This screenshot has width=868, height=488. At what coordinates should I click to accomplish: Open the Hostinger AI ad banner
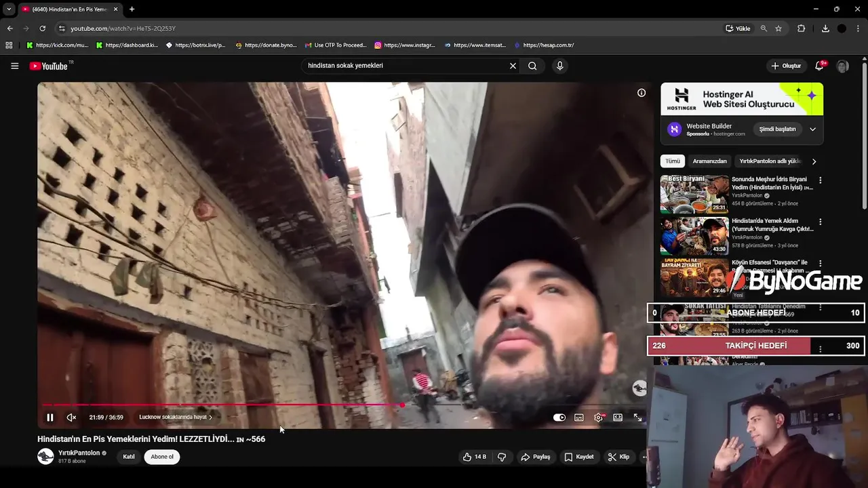742,99
